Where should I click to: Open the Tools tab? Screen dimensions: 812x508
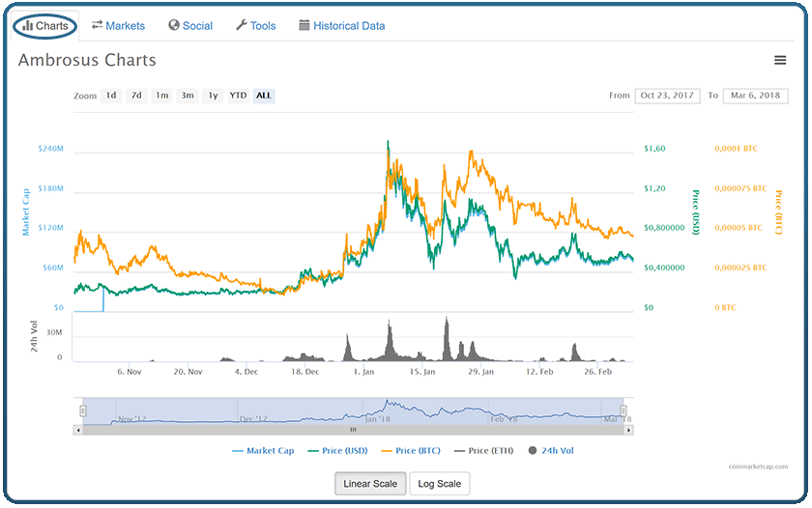(256, 26)
